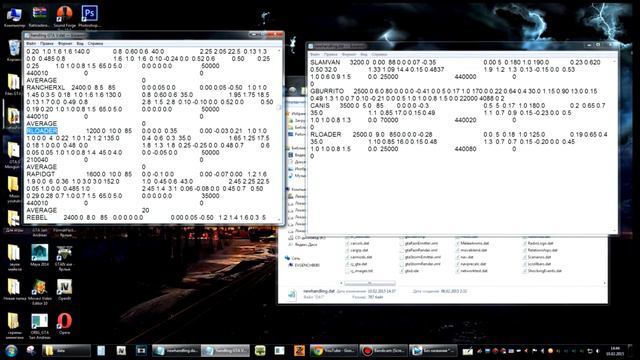640x360 pixels.
Task: Click RANCHERXL text in left Notepad
Action: 46,87
